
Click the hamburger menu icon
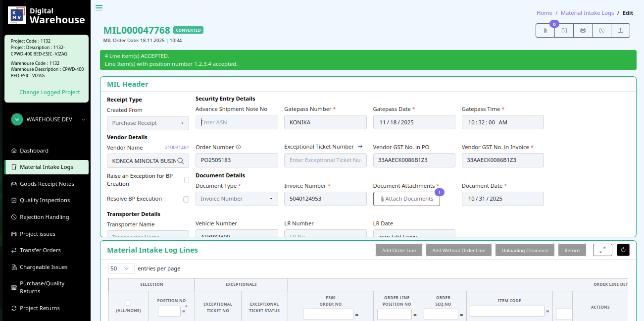pyautogui.click(x=99, y=7)
